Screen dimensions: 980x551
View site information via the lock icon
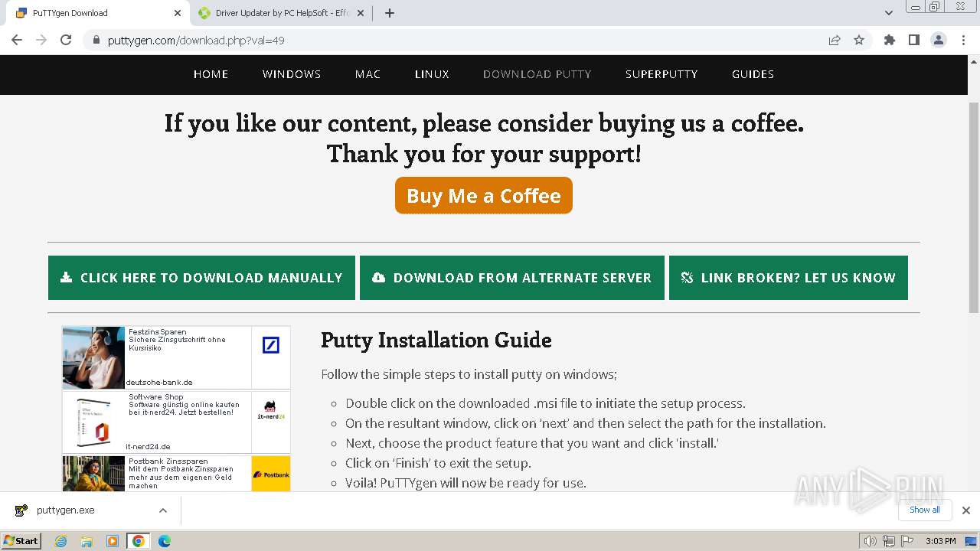point(96,40)
